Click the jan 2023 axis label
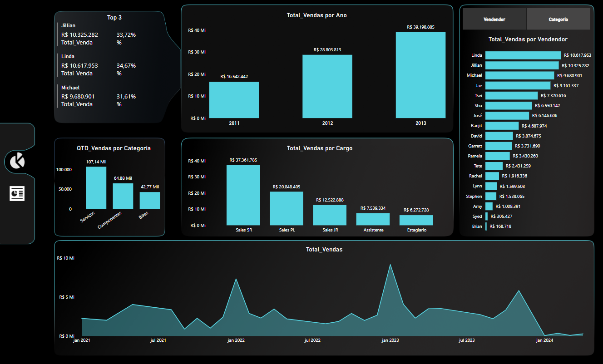Viewport: 603px width, 364px height. tap(390, 340)
